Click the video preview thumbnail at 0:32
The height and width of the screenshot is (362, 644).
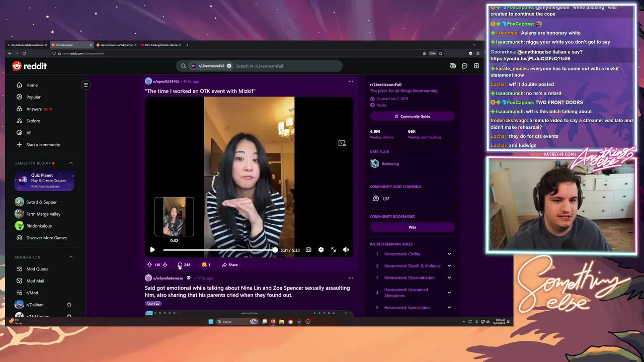pos(174,217)
